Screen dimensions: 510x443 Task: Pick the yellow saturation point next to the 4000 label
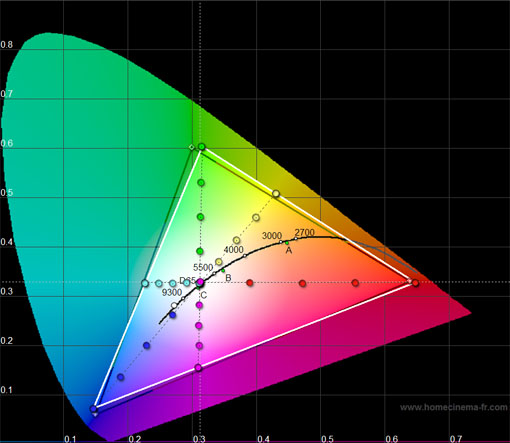coord(236,240)
